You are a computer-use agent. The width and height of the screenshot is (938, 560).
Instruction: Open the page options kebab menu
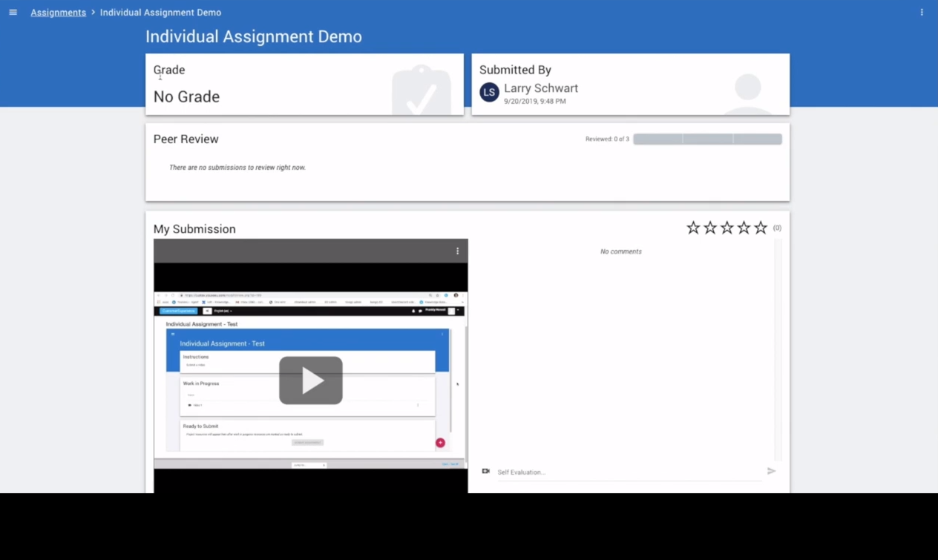922,13
